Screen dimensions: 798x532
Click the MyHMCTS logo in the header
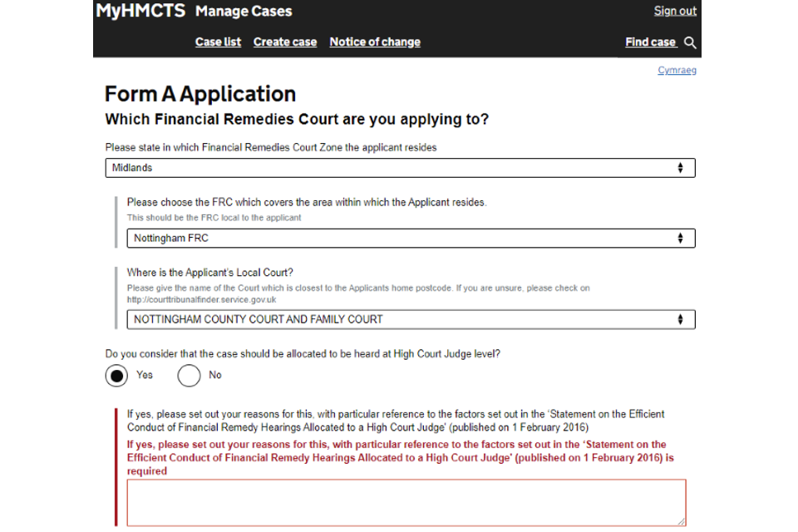tap(140, 12)
